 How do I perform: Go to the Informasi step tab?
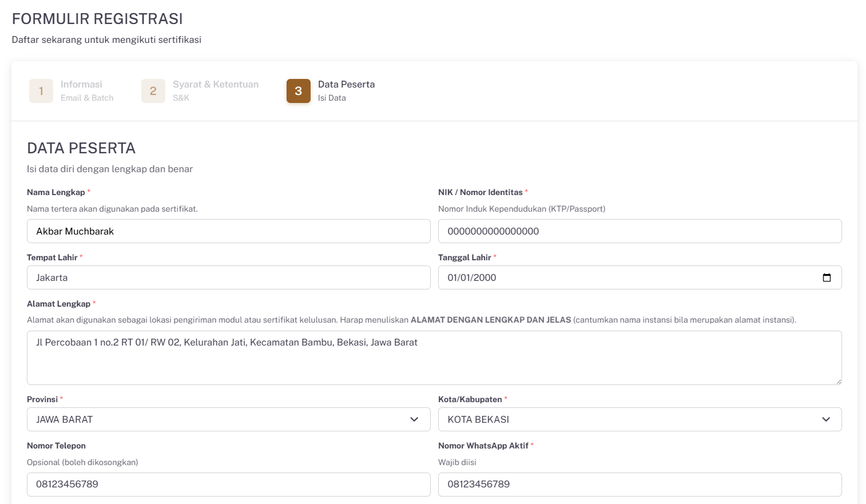tap(81, 85)
